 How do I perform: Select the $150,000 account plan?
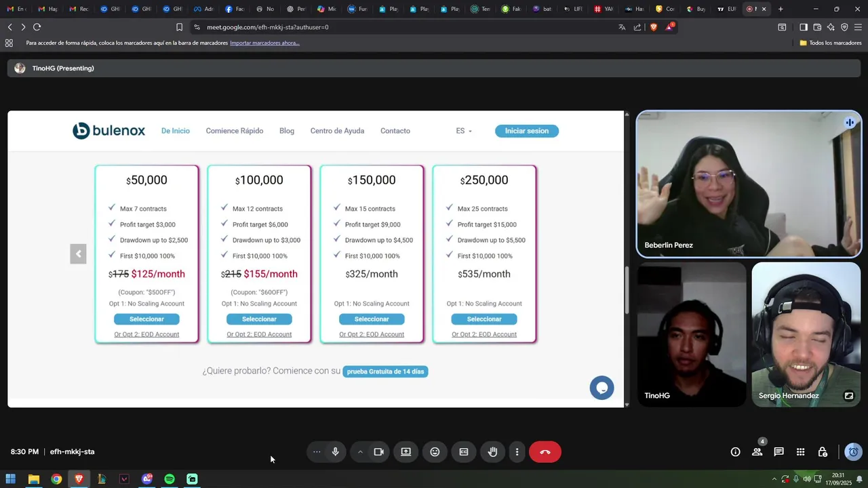(x=372, y=319)
